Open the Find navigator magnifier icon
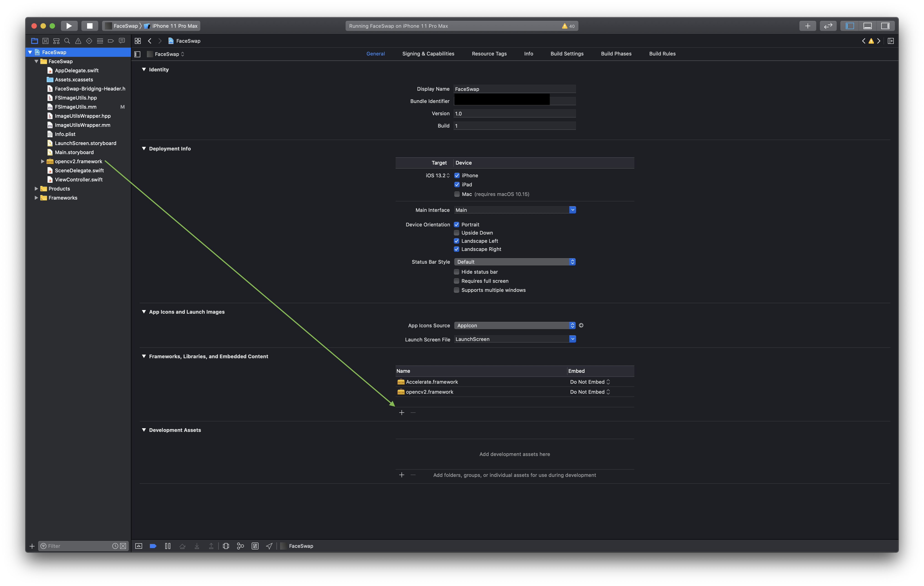Image resolution: width=924 pixels, height=586 pixels. tap(67, 41)
